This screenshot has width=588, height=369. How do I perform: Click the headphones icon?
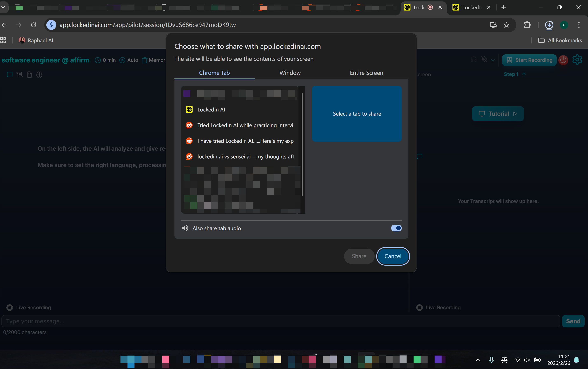pos(474,60)
